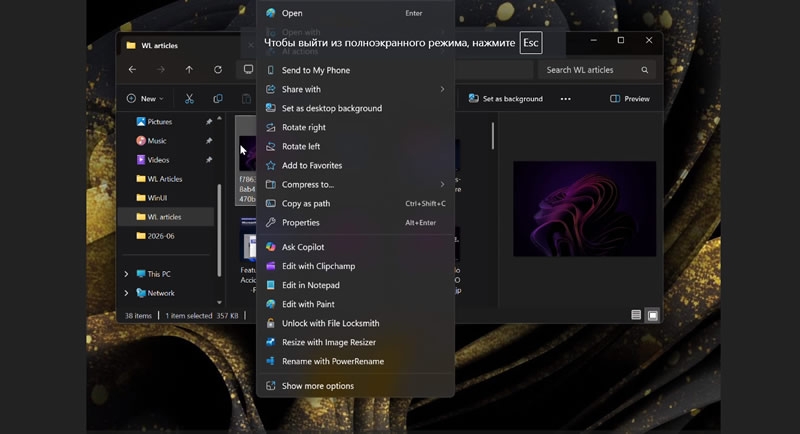Click the file list scrollbar

[492, 136]
